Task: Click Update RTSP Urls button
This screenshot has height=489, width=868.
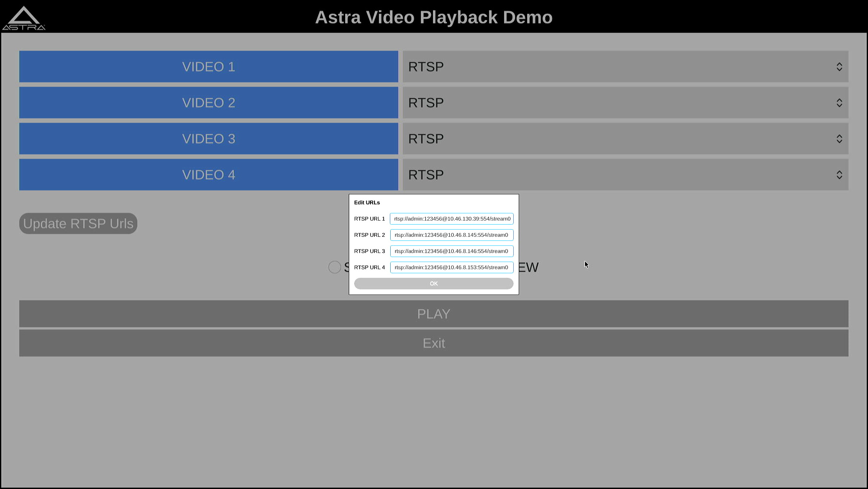Action: click(x=78, y=223)
